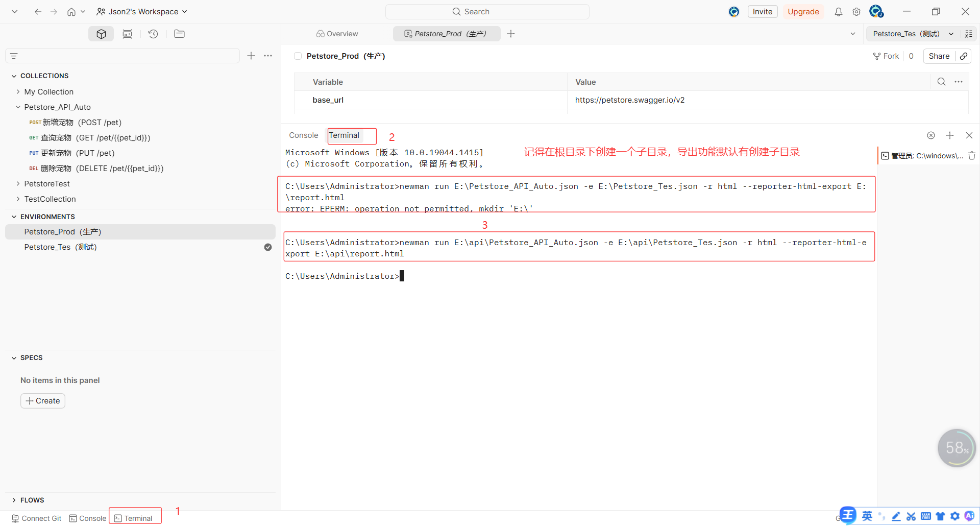Expand PetstoreTest collection
980x526 pixels.
tap(18, 184)
